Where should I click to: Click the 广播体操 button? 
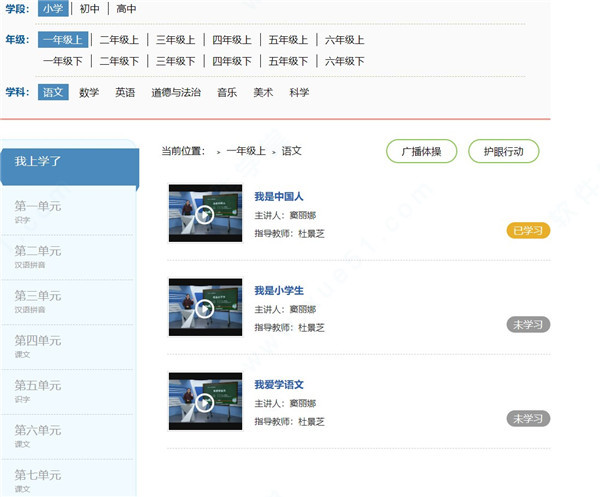pos(421,152)
